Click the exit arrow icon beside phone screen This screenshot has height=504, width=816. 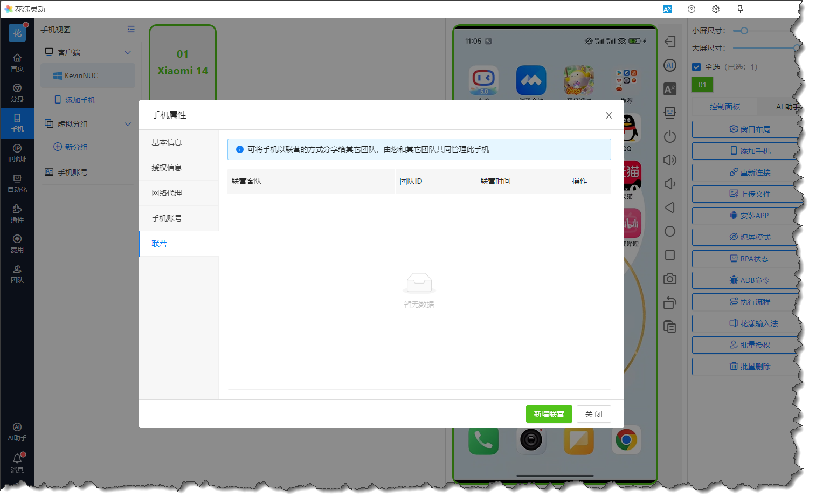[x=670, y=42]
